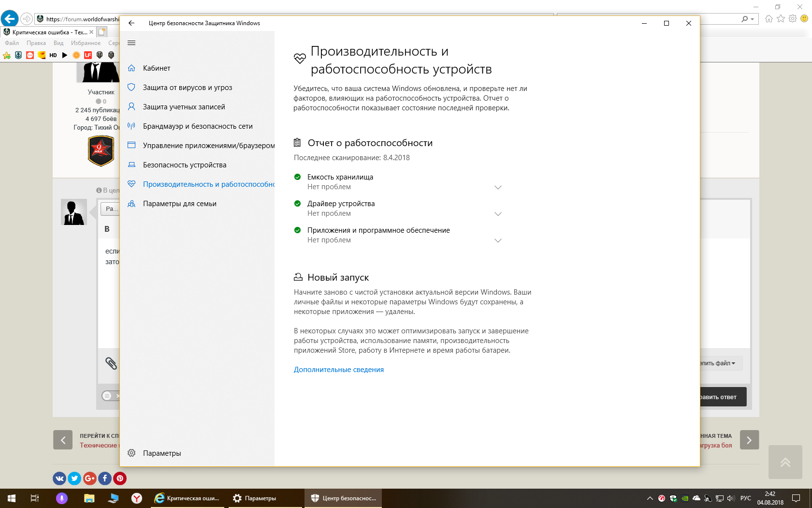
Task: Expand Емкость хранилища details
Action: click(x=498, y=187)
